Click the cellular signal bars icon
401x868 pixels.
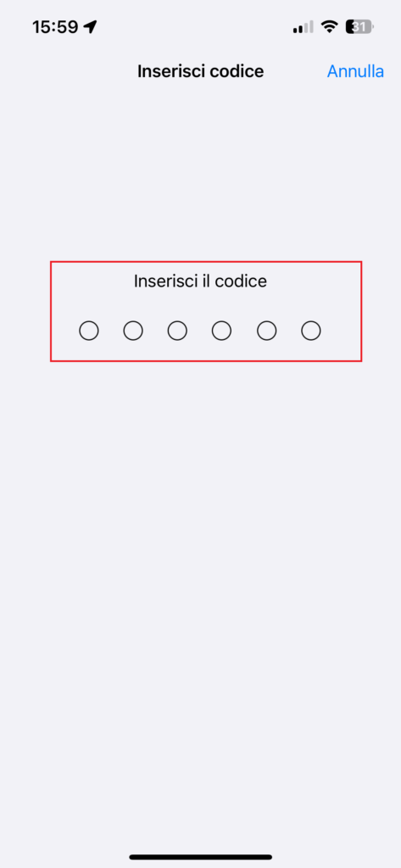coord(303,26)
